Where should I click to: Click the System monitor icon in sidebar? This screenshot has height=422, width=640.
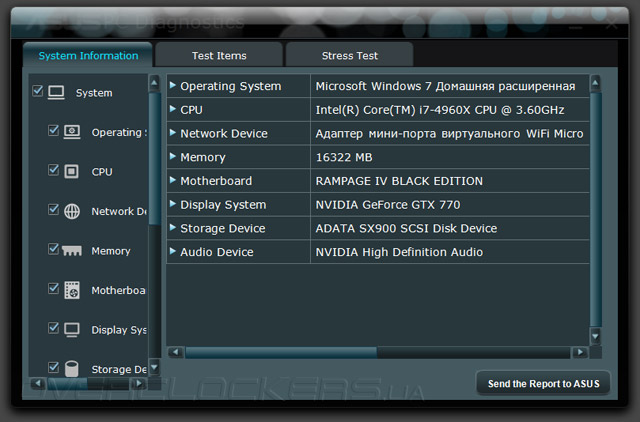[x=56, y=92]
